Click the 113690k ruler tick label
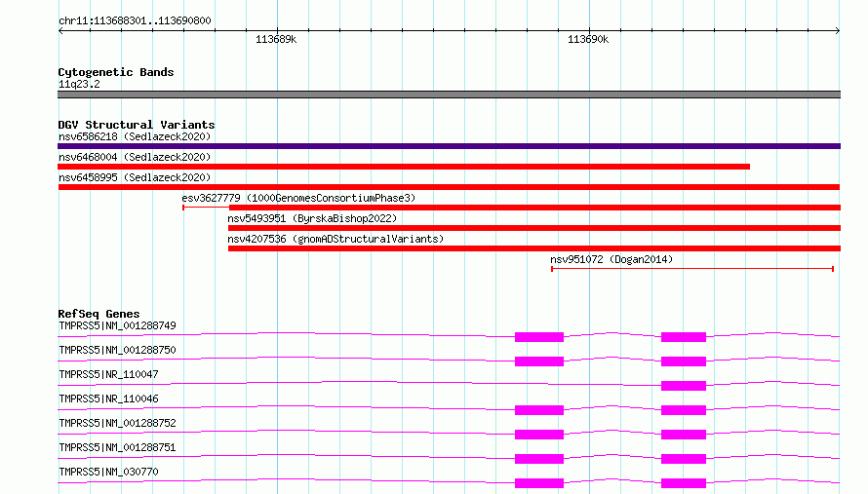Image resolution: width=868 pixels, height=494 pixels. click(x=588, y=39)
